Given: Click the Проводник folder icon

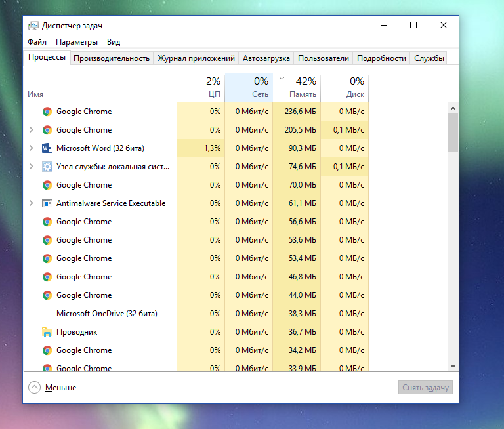Looking at the screenshot, I should click(x=47, y=332).
